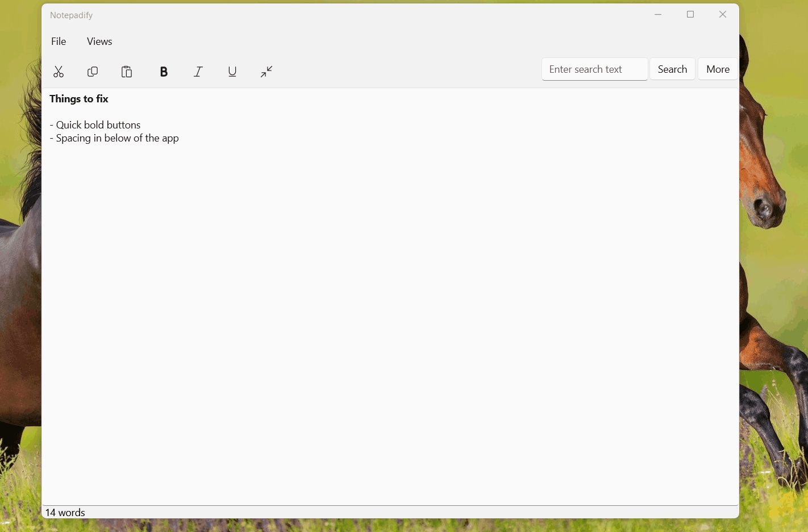The image size is (808, 532).
Task: Focus the Enter search text field
Action: pos(594,69)
